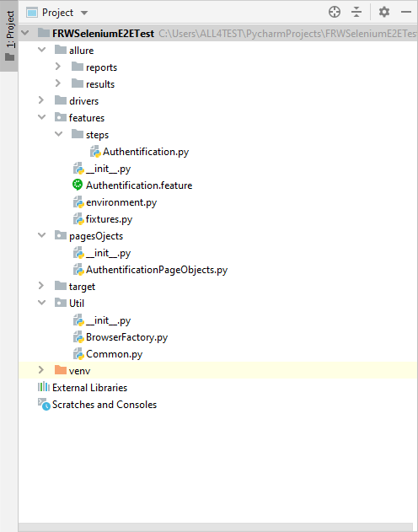This screenshot has width=418, height=532.
Task: Click the Collapse All icon in Project toolbar
Action: pyautogui.click(x=356, y=12)
